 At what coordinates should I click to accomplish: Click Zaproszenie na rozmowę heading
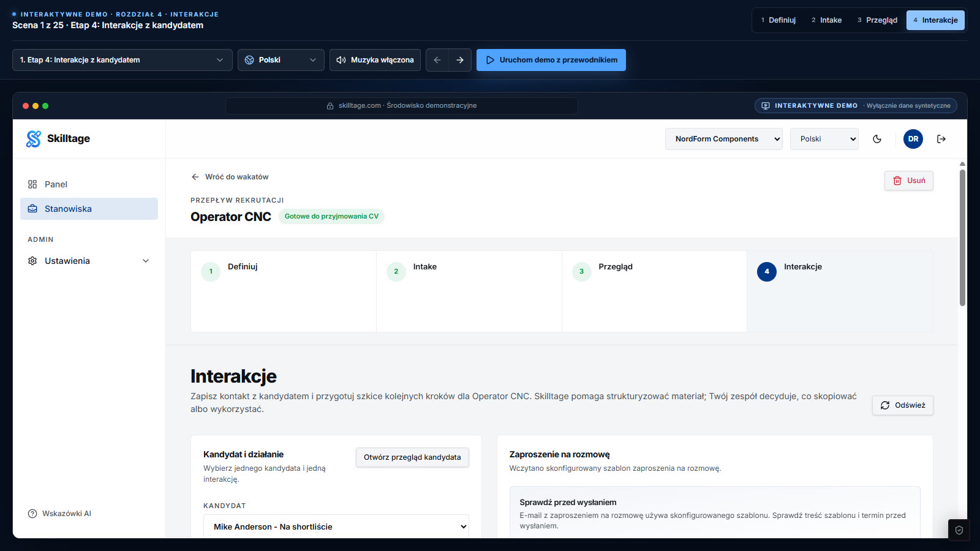[x=560, y=454]
